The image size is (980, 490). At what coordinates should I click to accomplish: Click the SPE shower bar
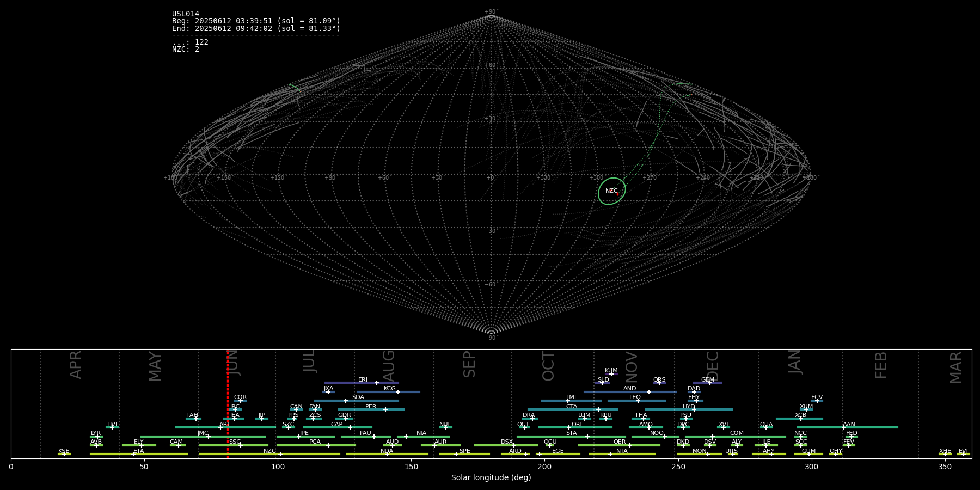point(464,454)
